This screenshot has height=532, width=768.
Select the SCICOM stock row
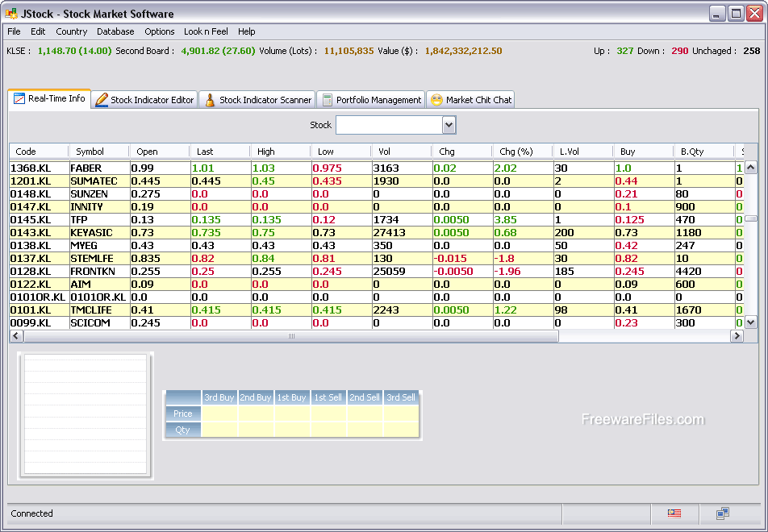[x=376, y=322]
